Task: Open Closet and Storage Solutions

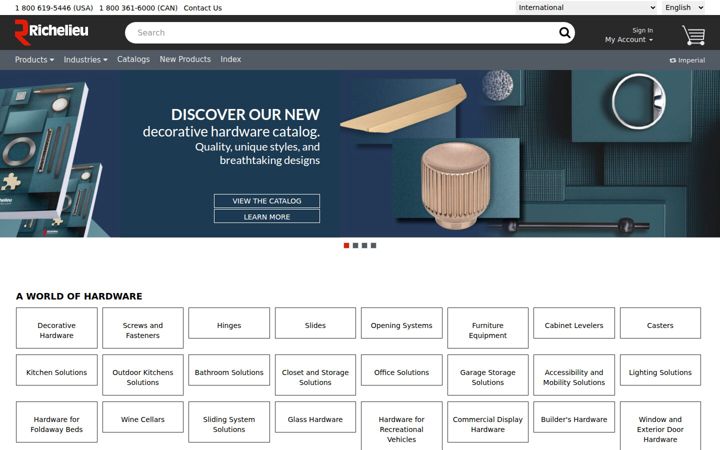Action: [315, 375]
